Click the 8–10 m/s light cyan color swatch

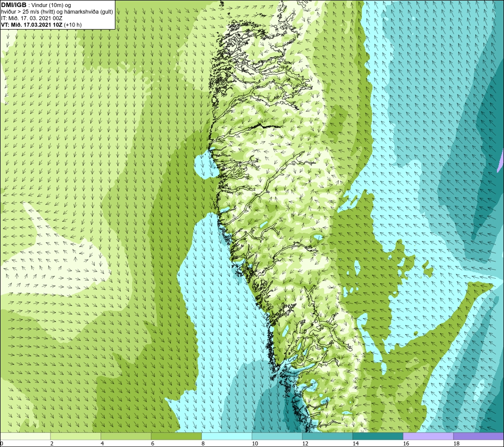[227, 436]
